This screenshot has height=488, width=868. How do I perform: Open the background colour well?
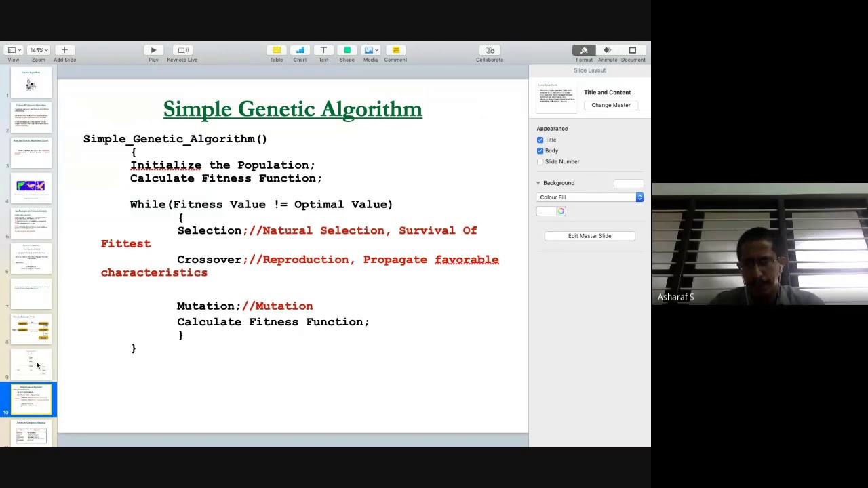pyautogui.click(x=546, y=211)
